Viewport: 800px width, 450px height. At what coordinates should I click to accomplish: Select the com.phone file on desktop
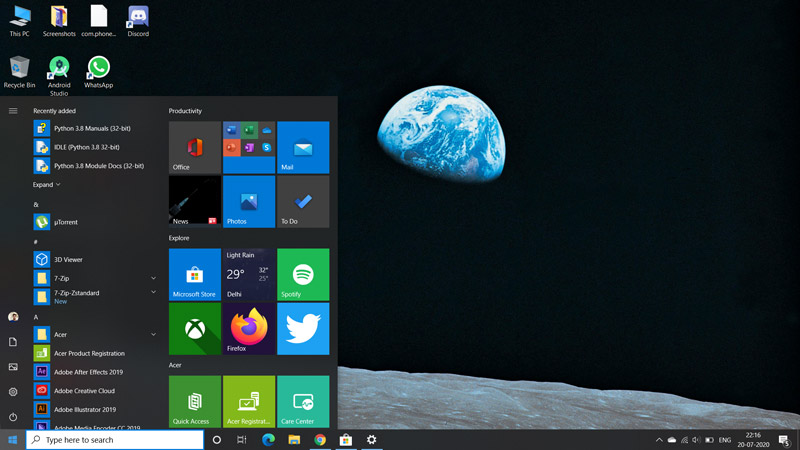click(98, 21)
